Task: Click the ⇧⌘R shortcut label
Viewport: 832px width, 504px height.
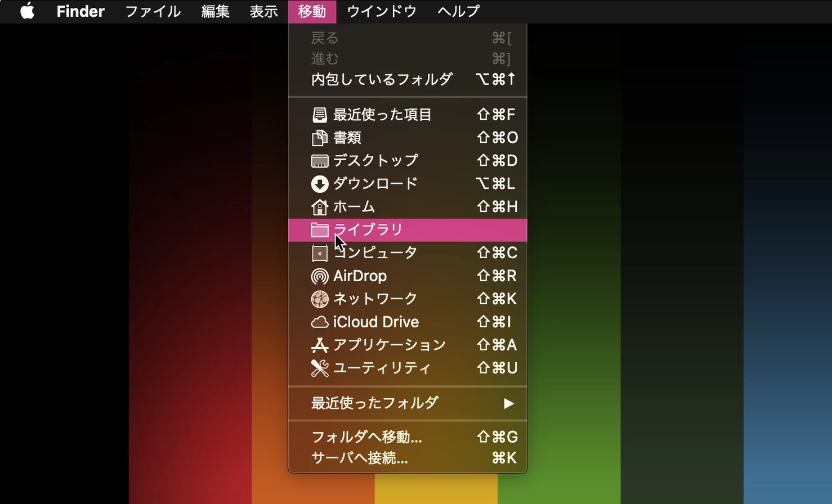Action: pos(497,276)
